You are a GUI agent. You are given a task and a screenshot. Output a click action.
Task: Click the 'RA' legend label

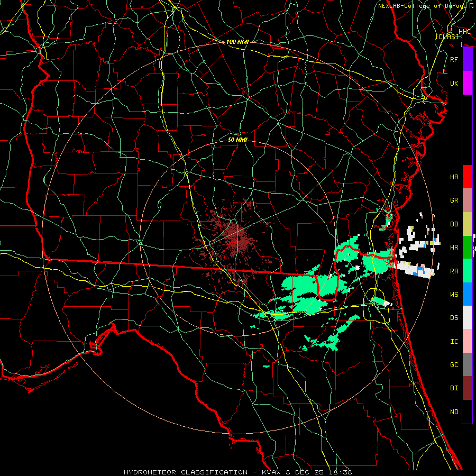tap(454, 271)
